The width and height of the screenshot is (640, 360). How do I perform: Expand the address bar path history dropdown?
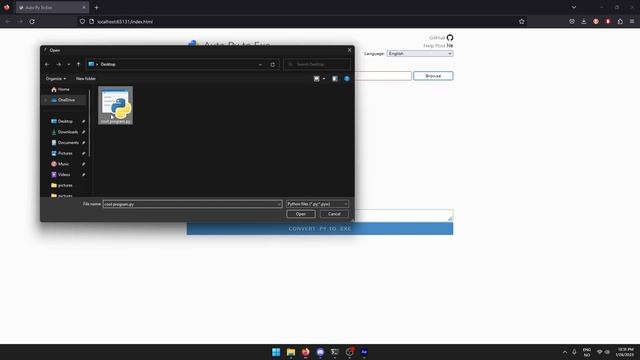click(260, 64)
